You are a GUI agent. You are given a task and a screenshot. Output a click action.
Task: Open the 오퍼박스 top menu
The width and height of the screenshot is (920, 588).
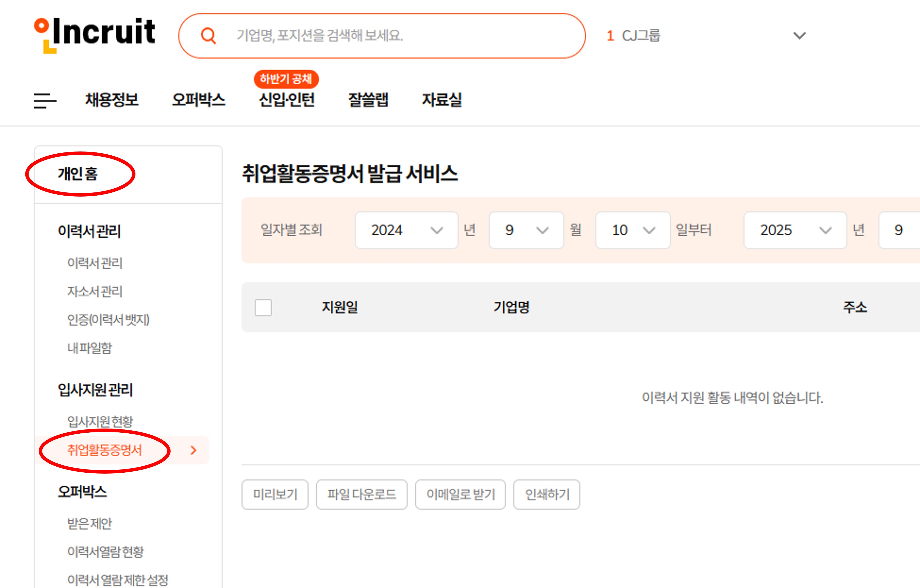point(198,100)
